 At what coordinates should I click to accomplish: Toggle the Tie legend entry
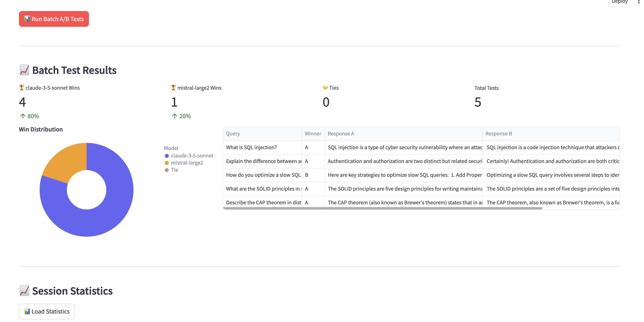click(x=174, y=170)
